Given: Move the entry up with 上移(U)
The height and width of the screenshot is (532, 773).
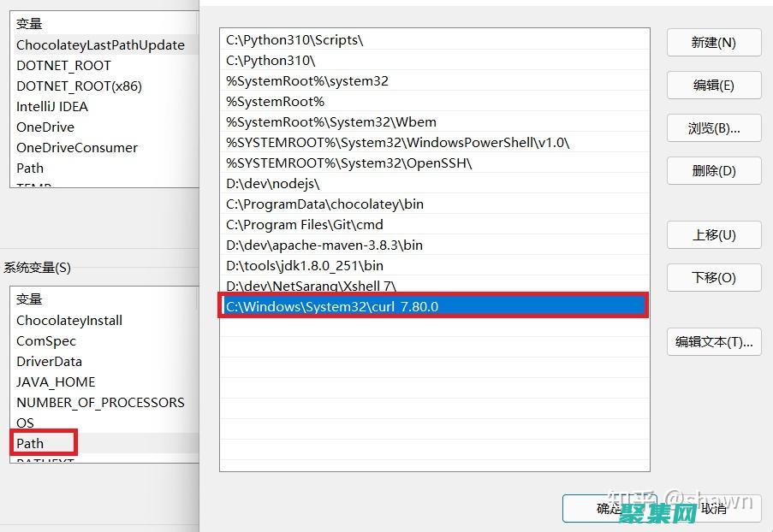Looking at the screenshot, I should point(713,234).
